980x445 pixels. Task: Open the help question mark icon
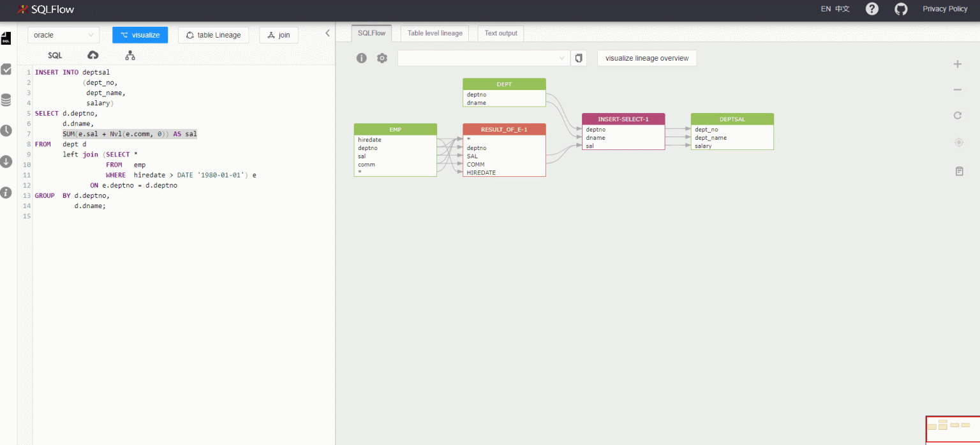click(x=872, y=9)
